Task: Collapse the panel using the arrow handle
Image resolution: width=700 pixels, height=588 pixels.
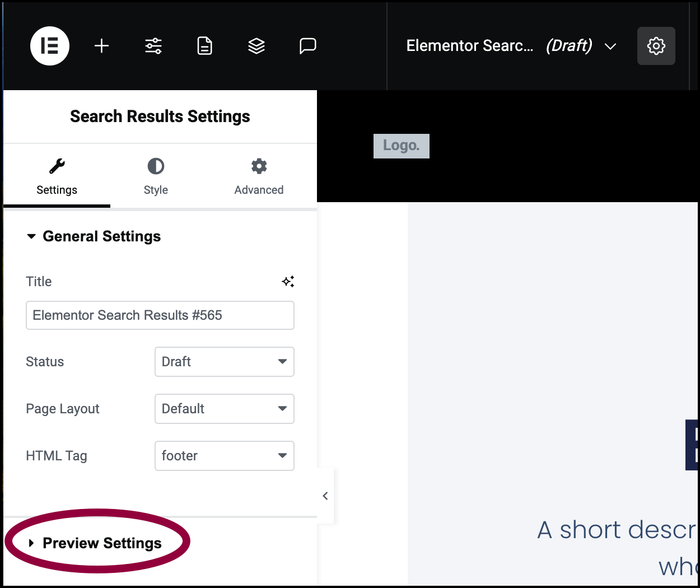Action: [325, 496]
